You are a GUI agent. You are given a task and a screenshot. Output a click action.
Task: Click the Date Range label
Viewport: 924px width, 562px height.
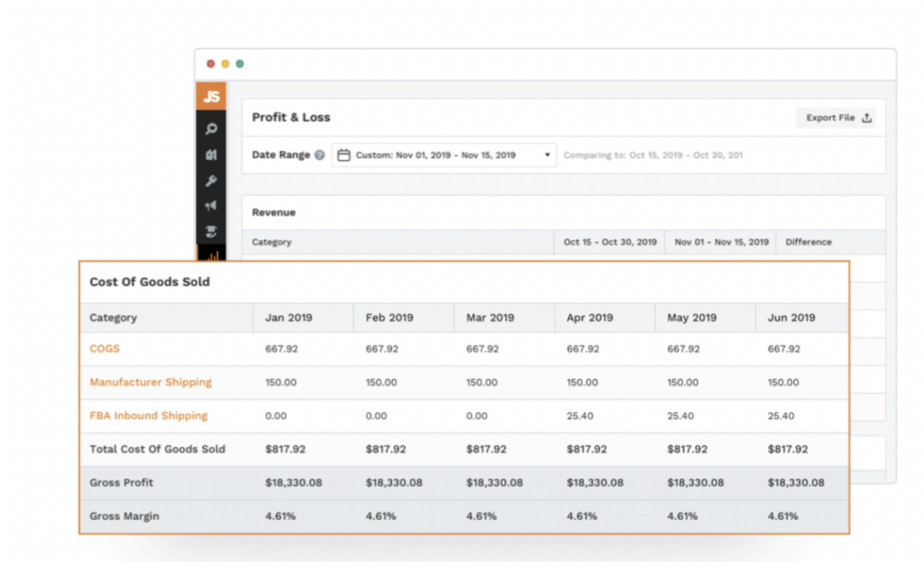tap(280, 155)
